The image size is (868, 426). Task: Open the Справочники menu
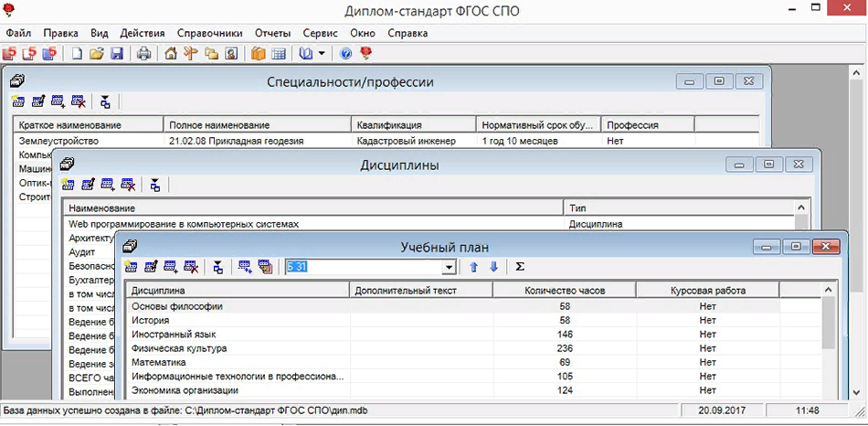click(208, 33)
